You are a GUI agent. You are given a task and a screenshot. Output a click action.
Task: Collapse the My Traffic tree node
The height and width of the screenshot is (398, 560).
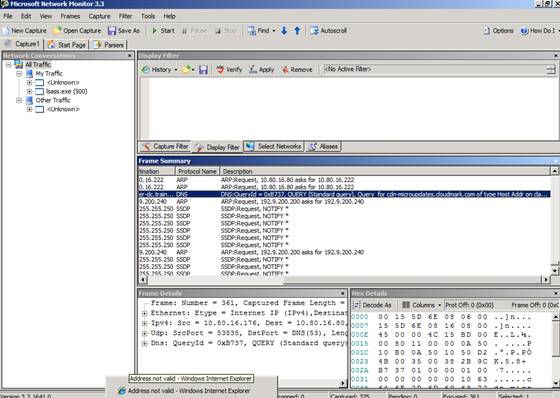[19, 74]
